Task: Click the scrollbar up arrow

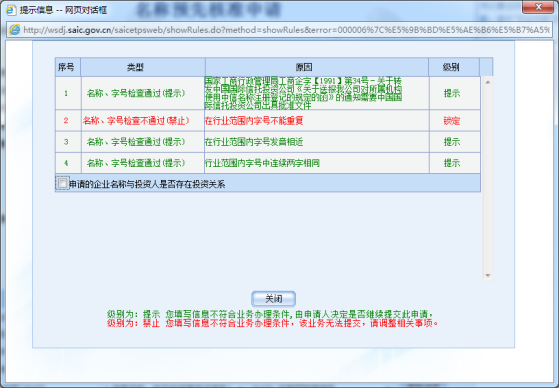Action: [488, 82]
